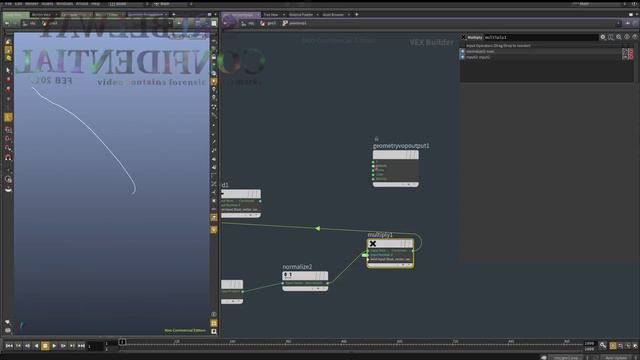The width and height of the screenshot is (640, 360).
Task: Switch to the Asset Browser tab
Action: [333, 15]
